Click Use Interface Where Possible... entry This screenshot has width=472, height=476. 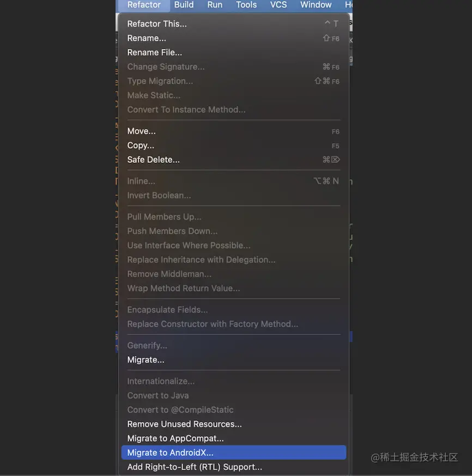coord(234,245)
